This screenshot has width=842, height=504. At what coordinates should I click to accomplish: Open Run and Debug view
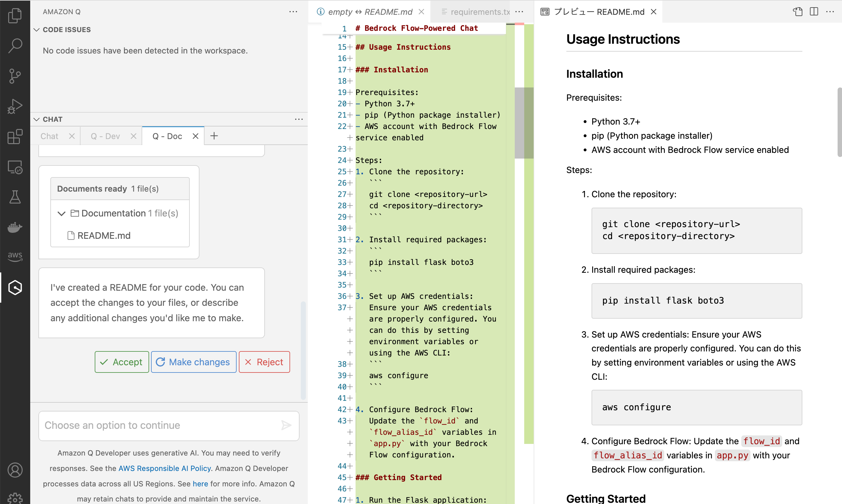pos(15,106)
